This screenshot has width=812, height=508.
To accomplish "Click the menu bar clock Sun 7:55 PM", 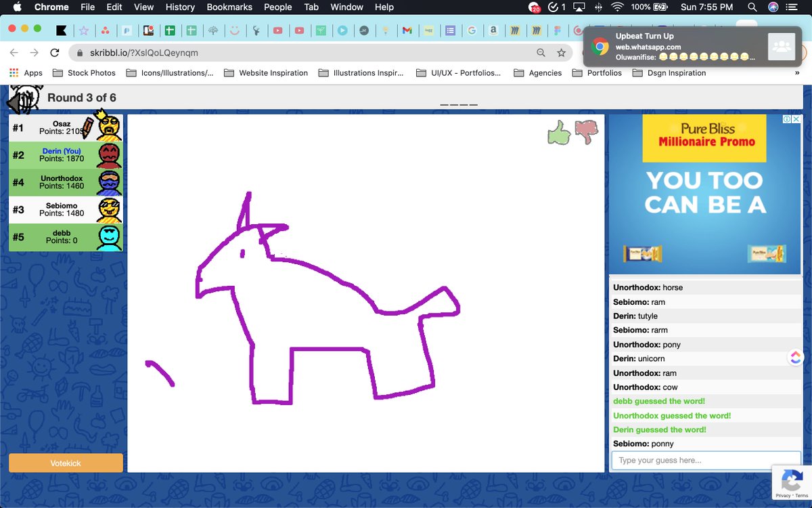I will tap(706, 7).
